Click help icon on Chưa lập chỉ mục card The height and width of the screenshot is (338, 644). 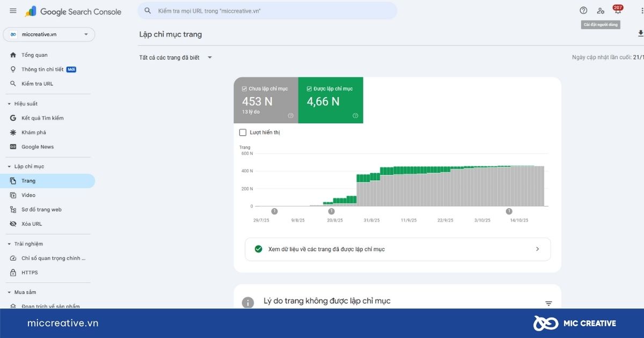pos(290,115)
